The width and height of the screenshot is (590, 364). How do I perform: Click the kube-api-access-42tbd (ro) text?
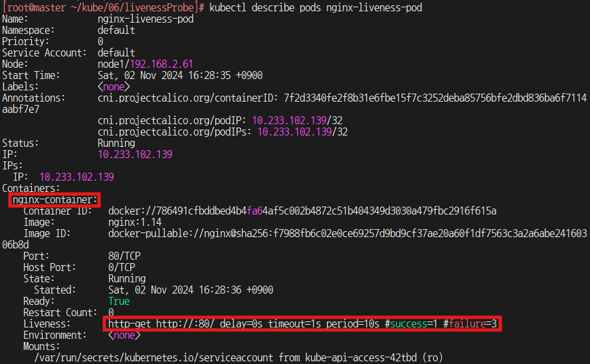[x=374, y=357]
